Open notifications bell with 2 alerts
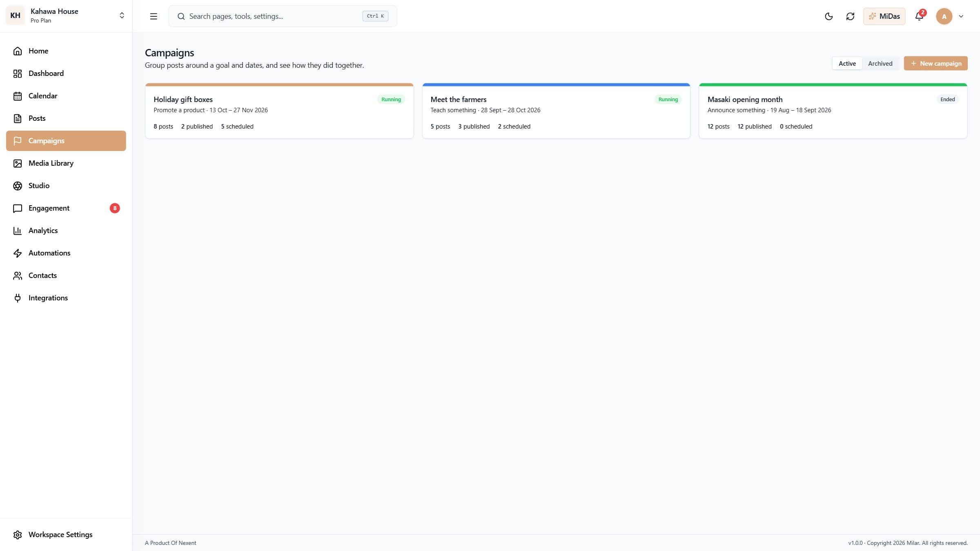 pos(919,16)
